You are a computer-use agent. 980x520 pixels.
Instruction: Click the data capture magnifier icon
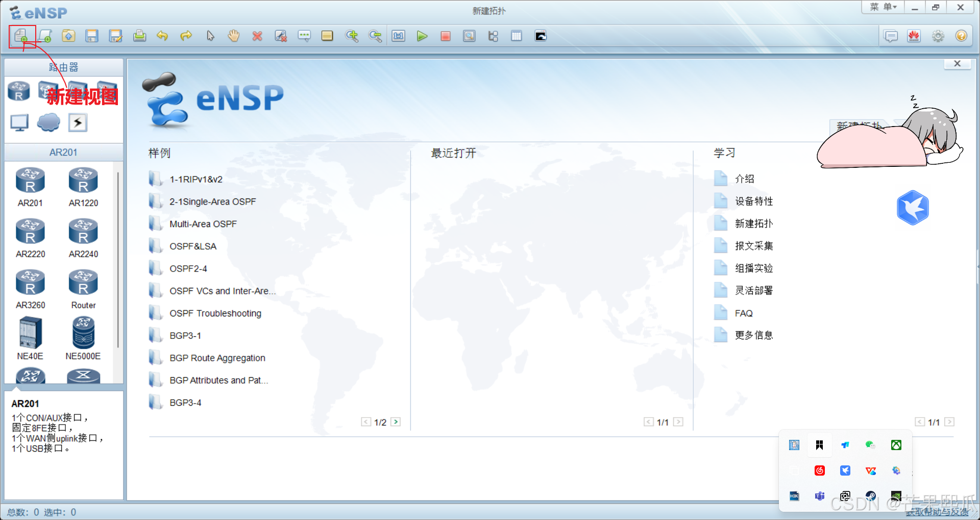click(x=469, y=36)
